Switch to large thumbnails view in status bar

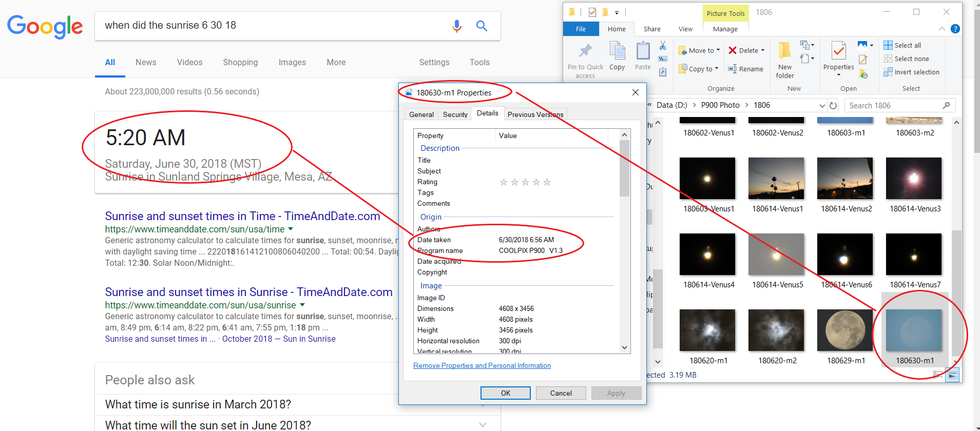[x=952, y=375]
